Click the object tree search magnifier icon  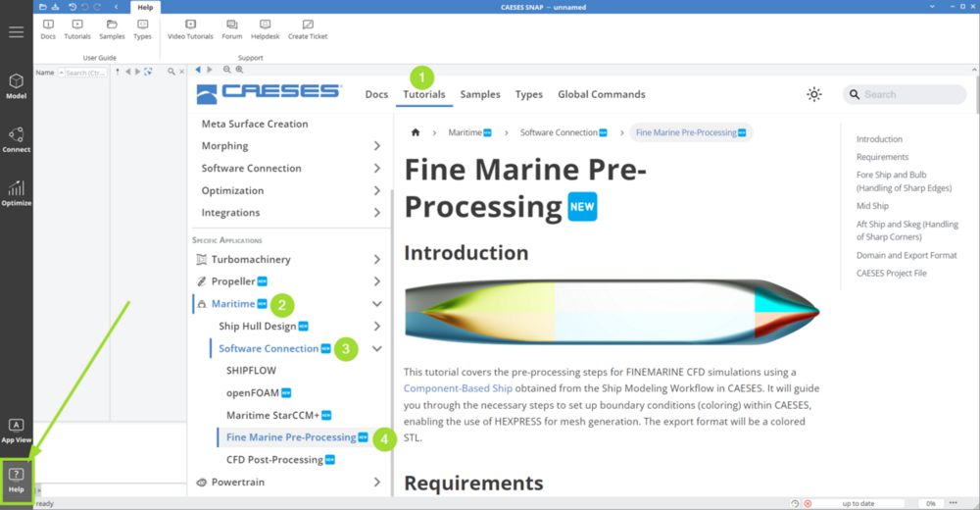(171, 72)
